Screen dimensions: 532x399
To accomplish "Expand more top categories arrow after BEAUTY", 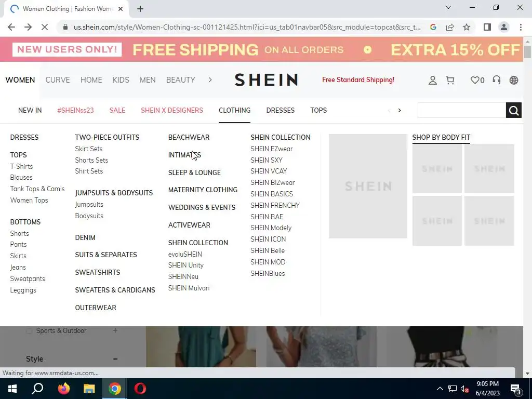I will click(x=210, y=79).
